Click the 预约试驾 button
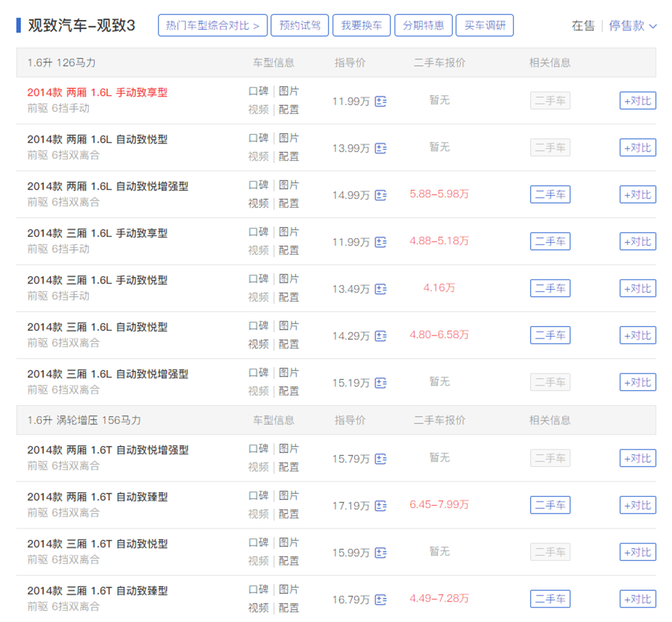672x622 pixels. tap(300, 26)
